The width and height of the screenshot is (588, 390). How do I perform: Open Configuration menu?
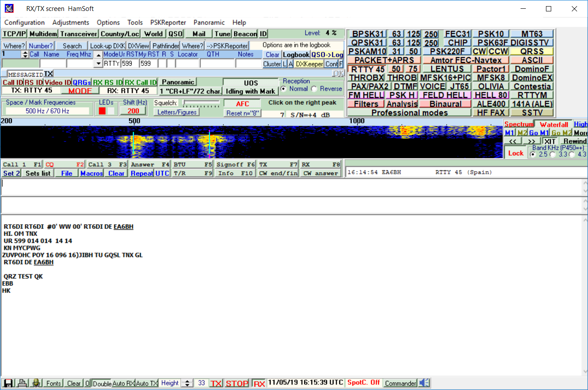pyautogui.click(x=25, y=22)
